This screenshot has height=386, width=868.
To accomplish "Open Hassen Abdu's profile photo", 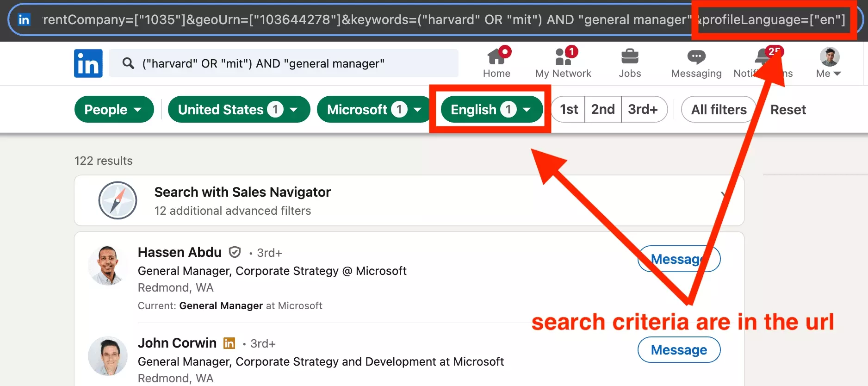I will [108, 265].
